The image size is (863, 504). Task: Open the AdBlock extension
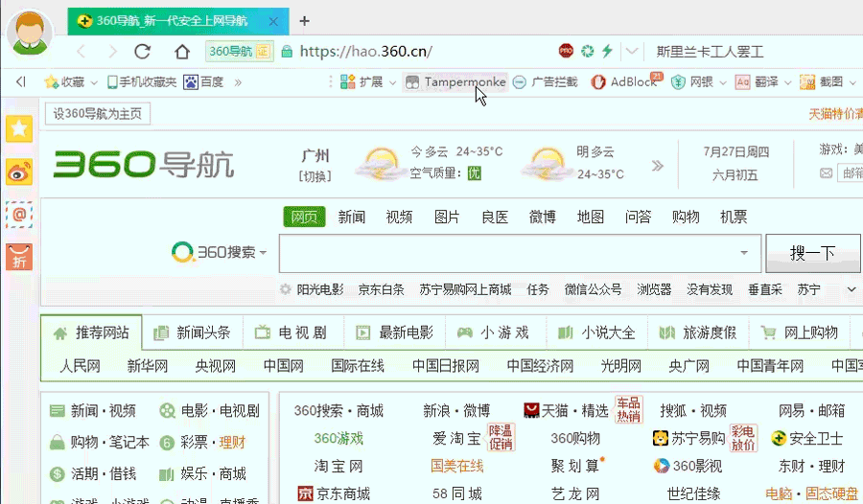[625, 82]
